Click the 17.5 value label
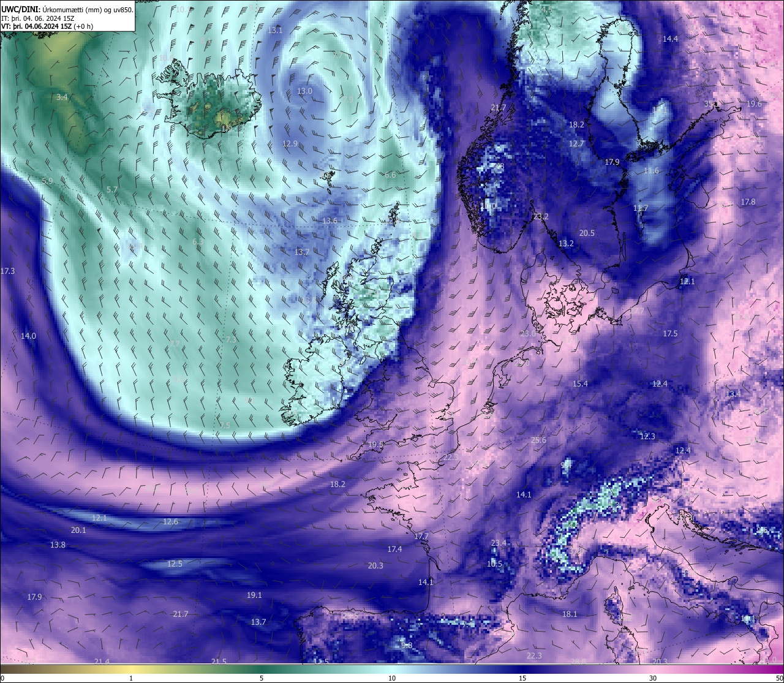The image size is (784, 683). point(670,333)
